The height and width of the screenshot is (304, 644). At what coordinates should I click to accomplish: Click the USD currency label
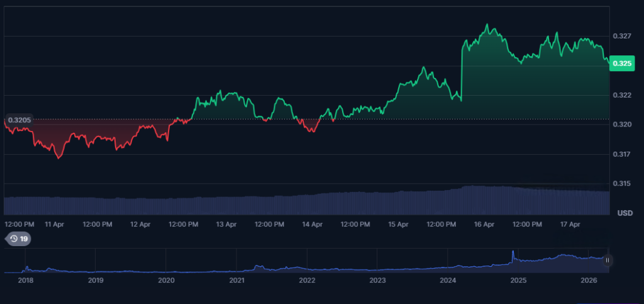tap(625, 213)
